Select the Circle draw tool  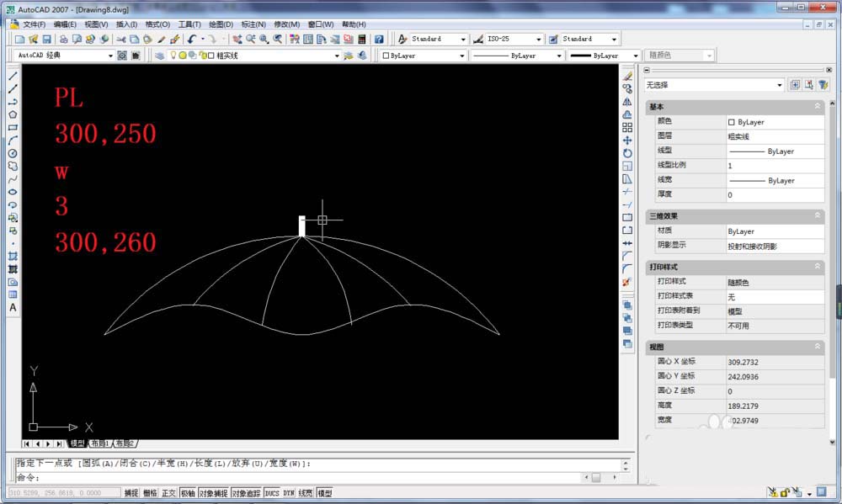13,153
